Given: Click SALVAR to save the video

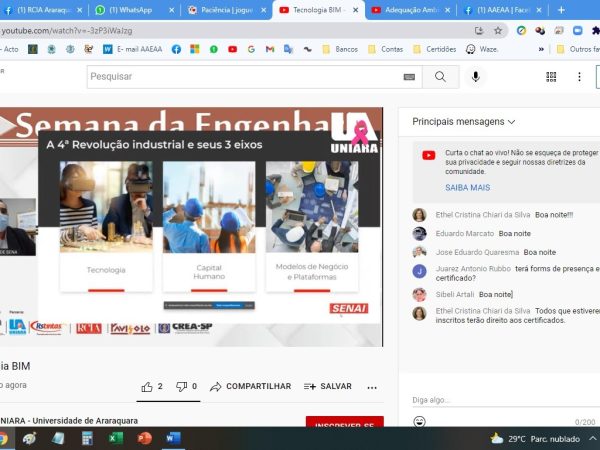Looking at the screenshot, I should (x=328, y=386).
